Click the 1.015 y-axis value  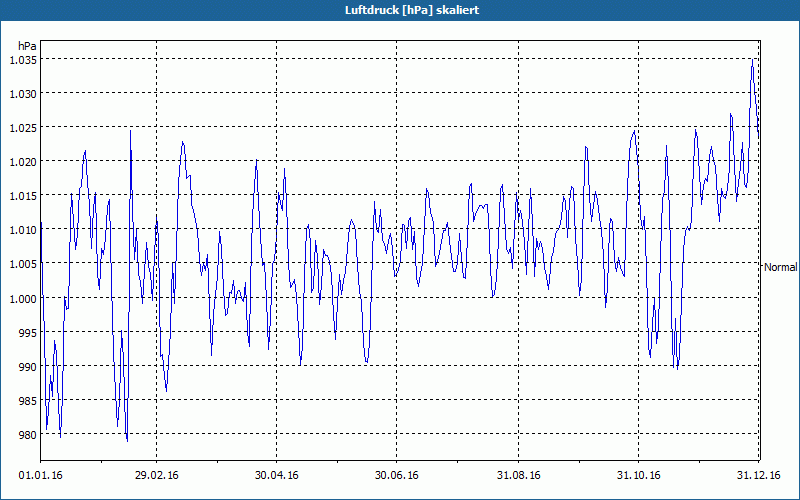[23, 196]
